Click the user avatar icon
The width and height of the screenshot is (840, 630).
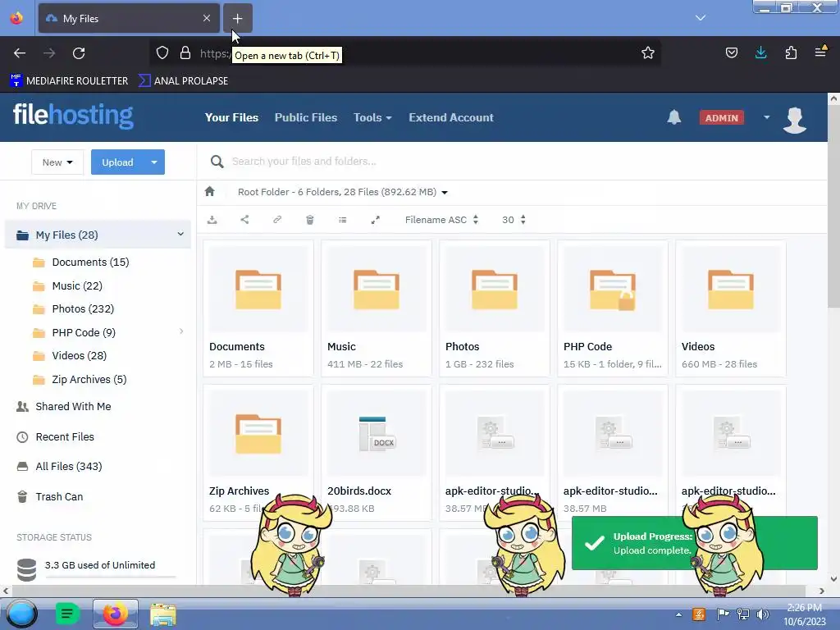[x=794, y=120]
